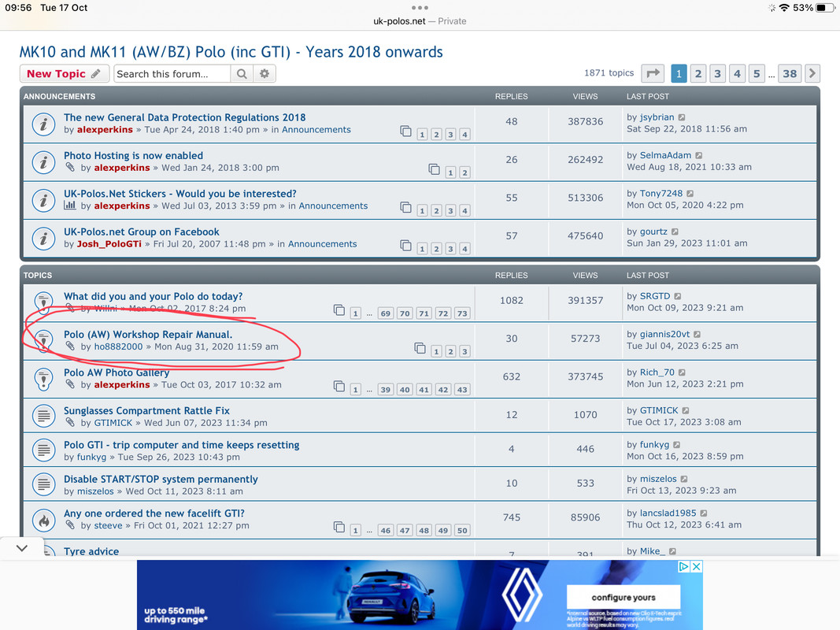Open alexperkins profile in GDPR topic row
The image size is (840, 630).
(x=105, y=130)
